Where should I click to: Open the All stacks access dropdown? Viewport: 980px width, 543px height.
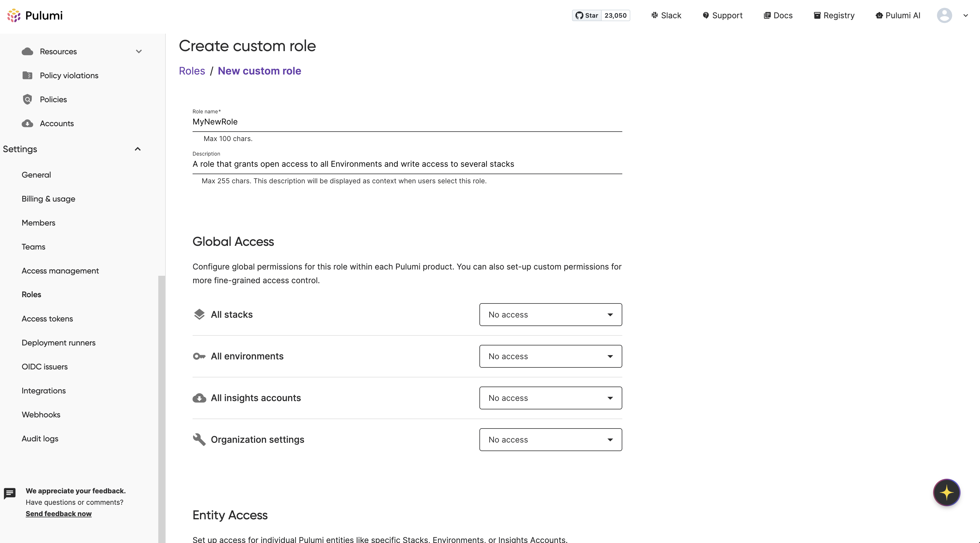550,315
